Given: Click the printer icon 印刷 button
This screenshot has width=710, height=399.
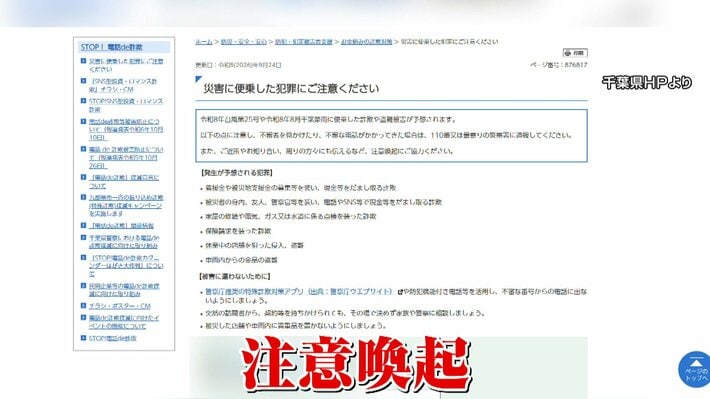Looking at the screenshot, I should (x=575, y=53).
